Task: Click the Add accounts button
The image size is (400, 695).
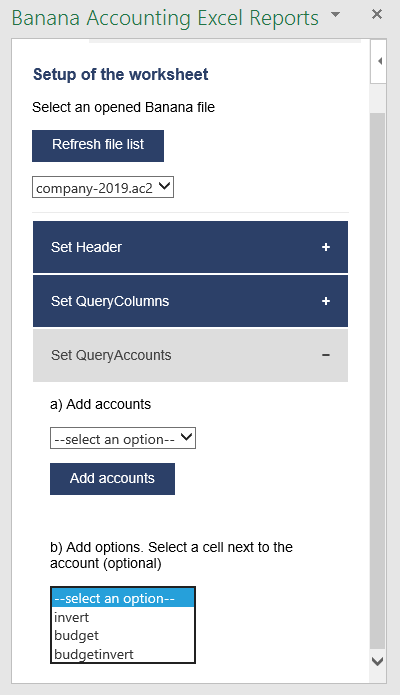Action: (112, 479)
